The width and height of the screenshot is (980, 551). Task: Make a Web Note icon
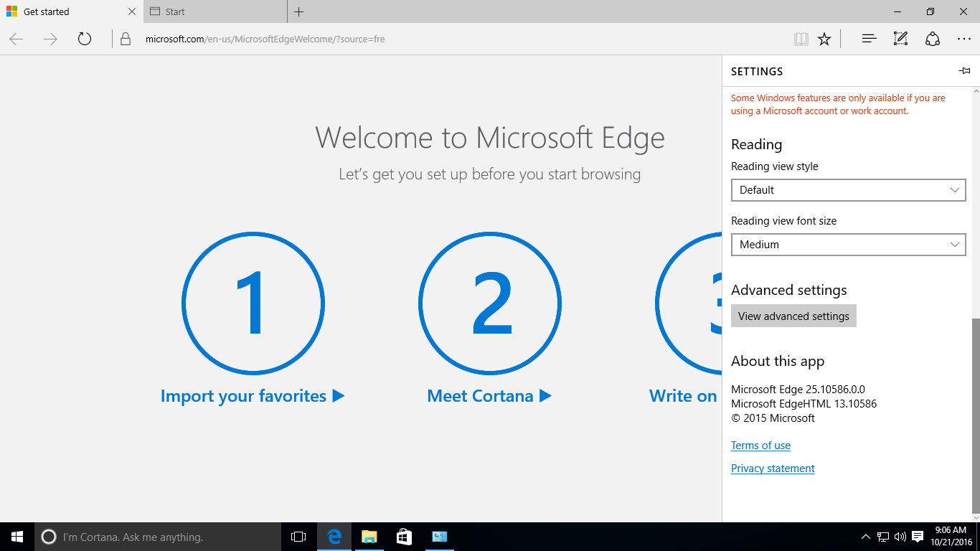click(900, 39)
